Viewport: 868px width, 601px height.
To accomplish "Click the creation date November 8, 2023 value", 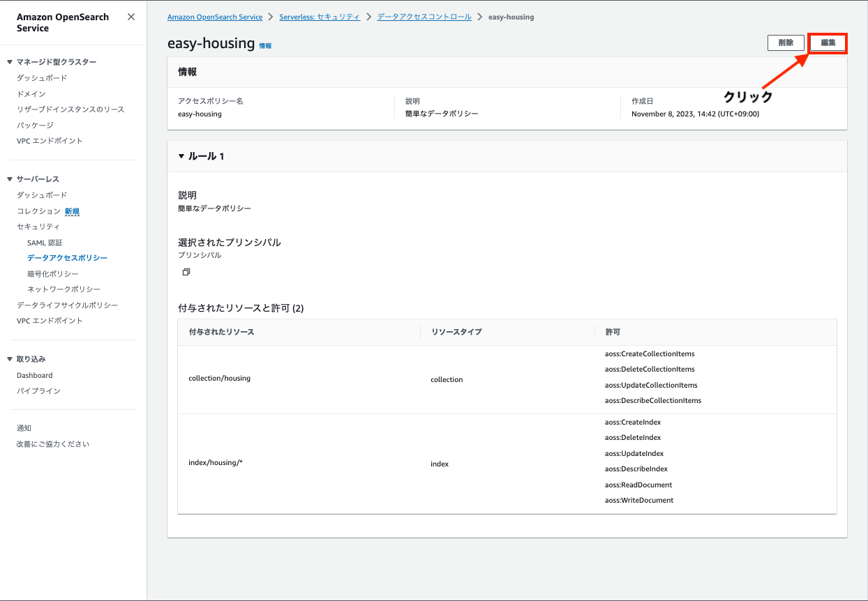I will [695, 114].
